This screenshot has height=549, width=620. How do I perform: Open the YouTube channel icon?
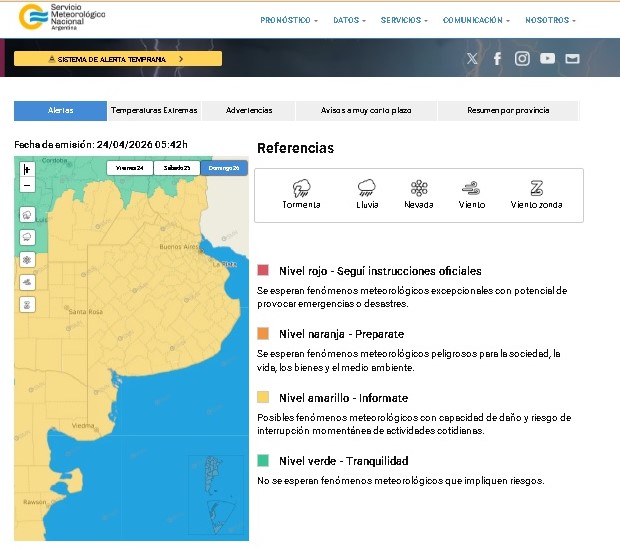[547, 59]
